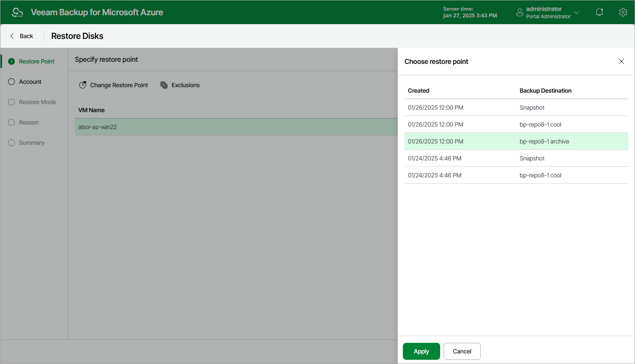Click the Cancel button
This screenshot has width=635, height=364.
click(x=462, y=351)
